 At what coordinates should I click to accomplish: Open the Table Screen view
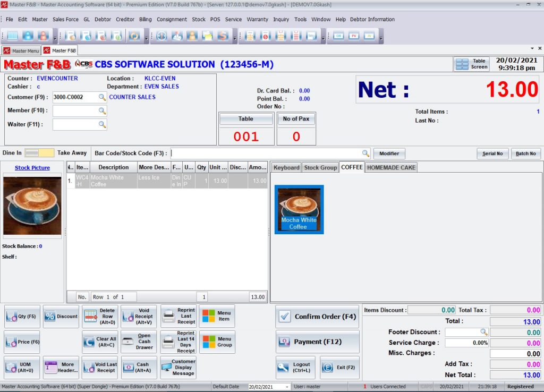472,64
